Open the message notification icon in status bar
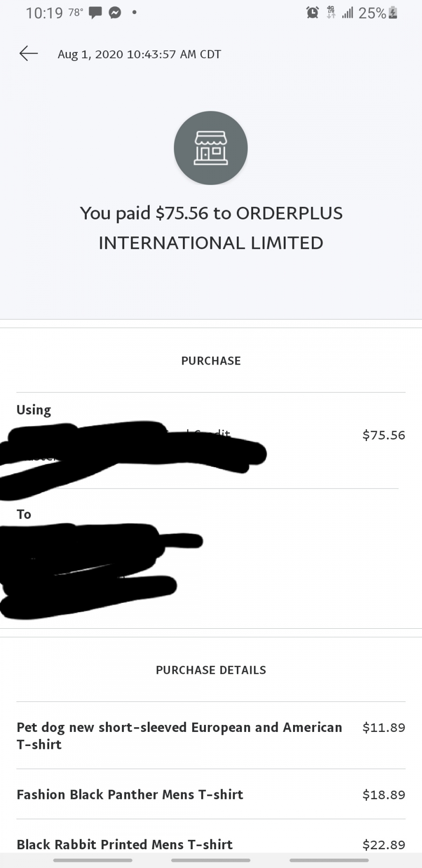 [95, 13]
